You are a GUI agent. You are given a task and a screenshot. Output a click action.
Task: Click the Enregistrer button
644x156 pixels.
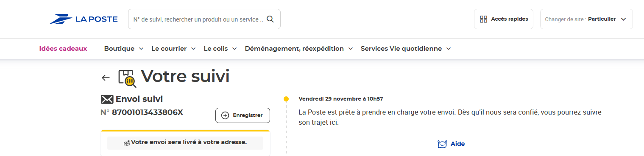243,115
